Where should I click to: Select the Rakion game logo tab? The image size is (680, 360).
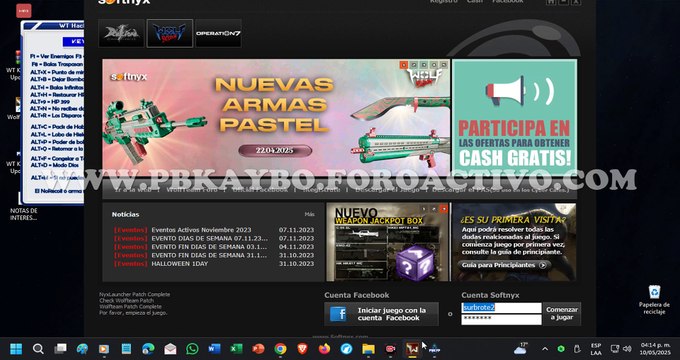(121, 33)
